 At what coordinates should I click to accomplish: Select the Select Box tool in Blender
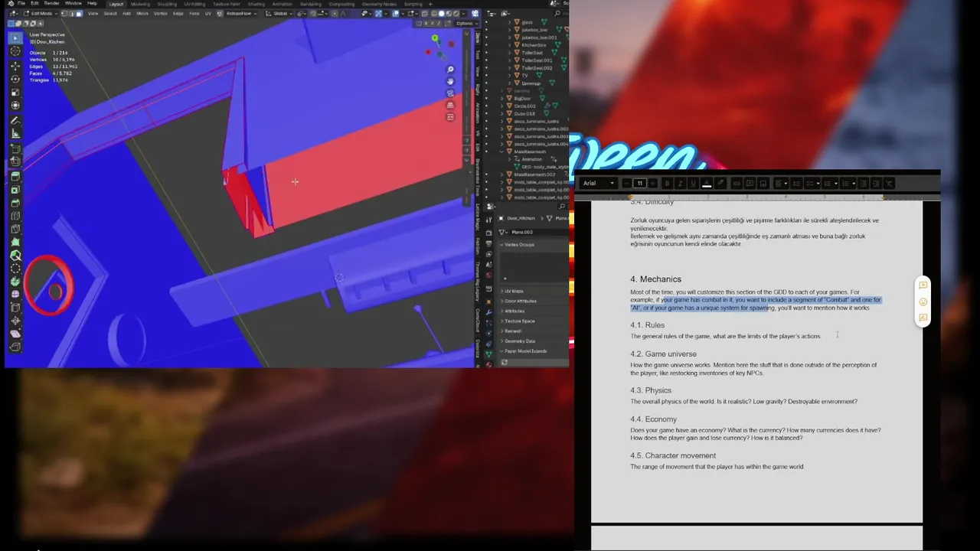click(x=15, y=38)
